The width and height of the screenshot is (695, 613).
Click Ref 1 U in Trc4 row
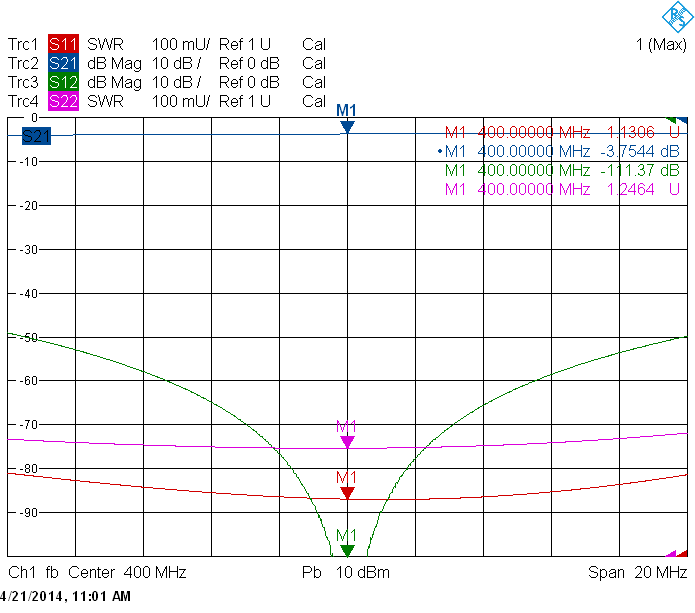tap(245, 102)
